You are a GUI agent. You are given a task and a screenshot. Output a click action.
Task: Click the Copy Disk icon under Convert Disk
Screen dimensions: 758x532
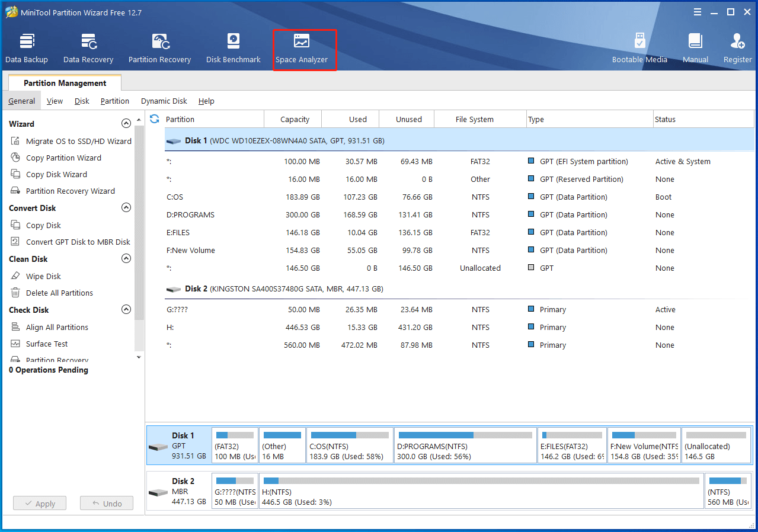click(15, 225)
